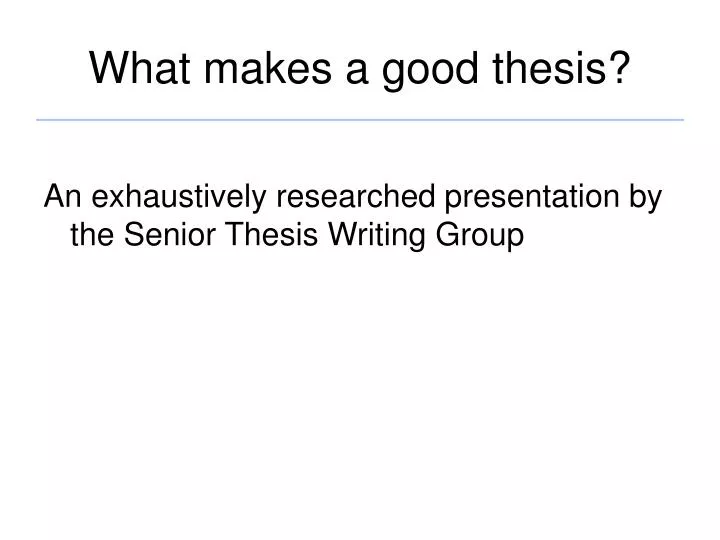
Task: Click the subtitle paragraph text
Action: (353, 216)
